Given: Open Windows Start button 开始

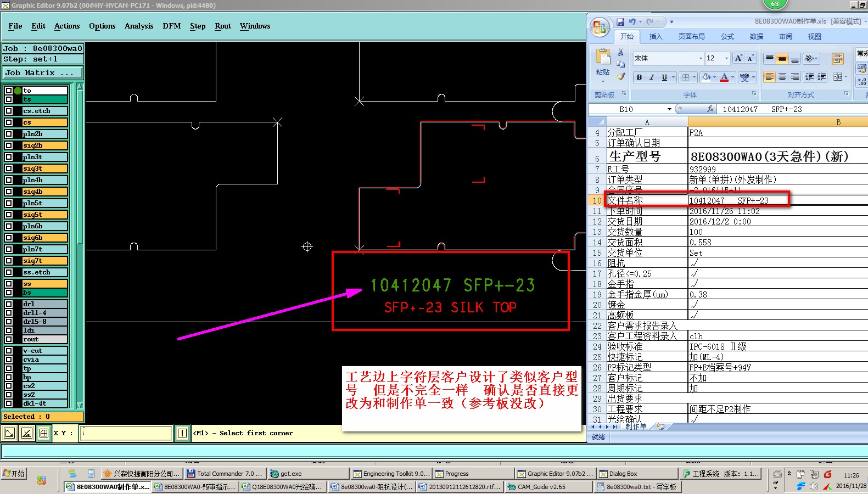Looking at the screenshot, I should coord(14,474).
